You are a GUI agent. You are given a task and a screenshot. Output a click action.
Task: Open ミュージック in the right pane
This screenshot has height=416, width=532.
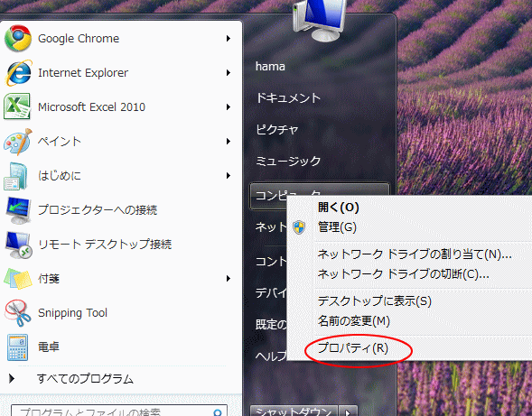point(288,161)
